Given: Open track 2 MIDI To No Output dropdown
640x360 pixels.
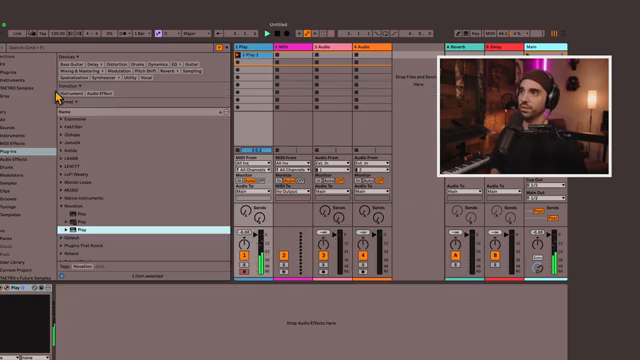Looking at the screenshot, I should click(x=293, y=191).
